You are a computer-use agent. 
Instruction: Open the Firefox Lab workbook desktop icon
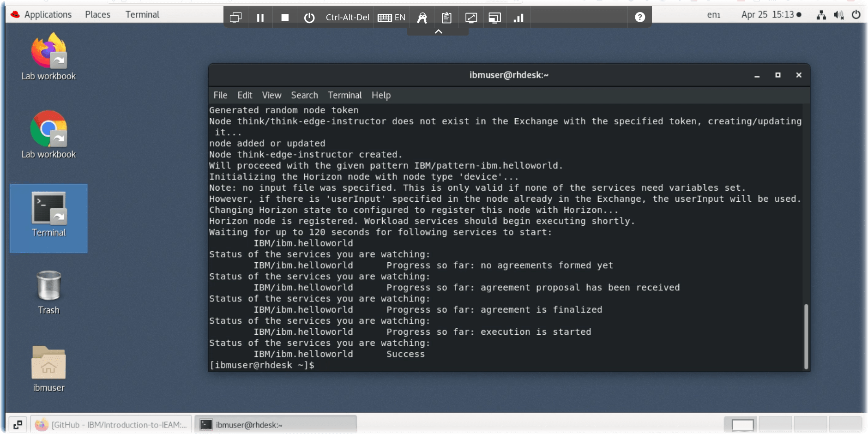(x=48, y=56)
